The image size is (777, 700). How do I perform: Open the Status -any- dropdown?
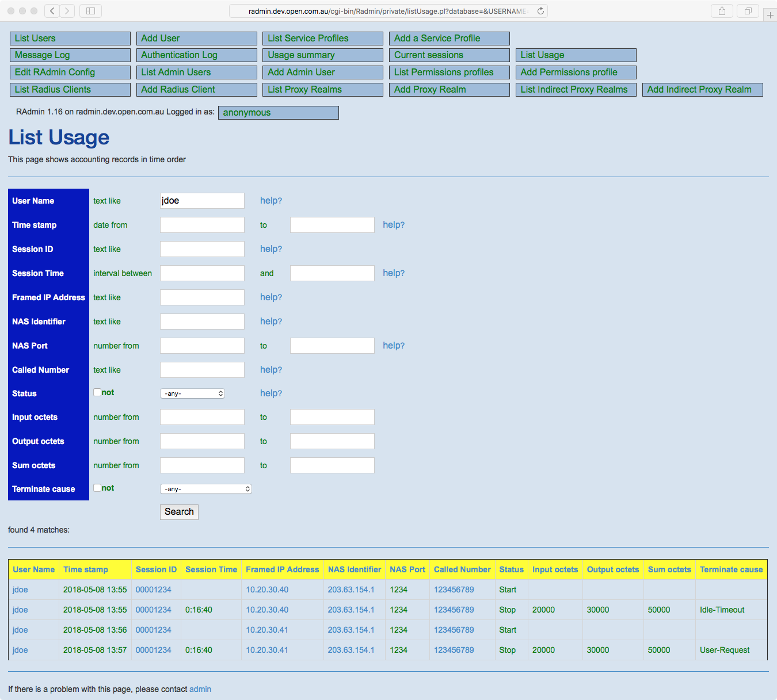[192, 393]
